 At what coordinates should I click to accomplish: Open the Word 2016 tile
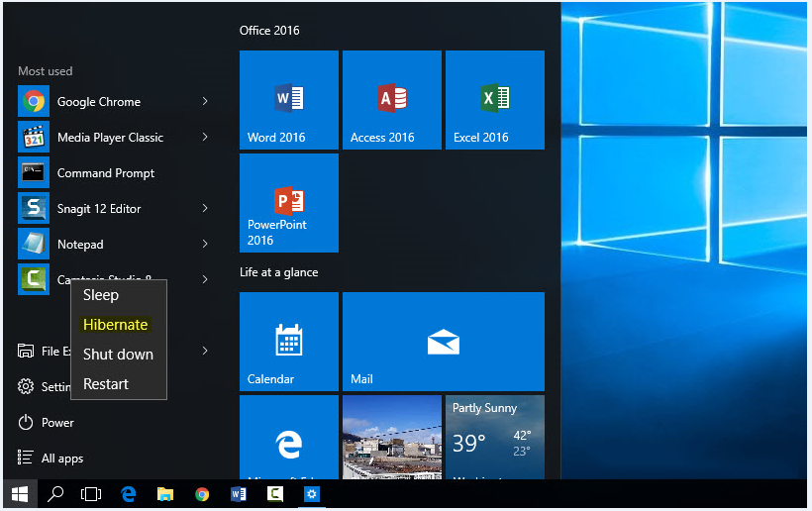289,100
